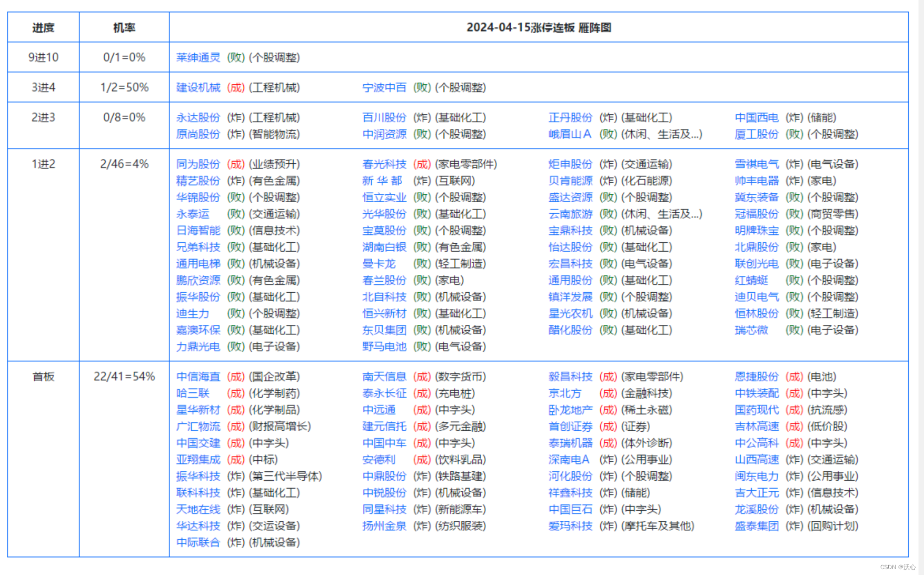Click the 22/41=54% probability cell
The image size is (924, 575).
tap(124, 459)
